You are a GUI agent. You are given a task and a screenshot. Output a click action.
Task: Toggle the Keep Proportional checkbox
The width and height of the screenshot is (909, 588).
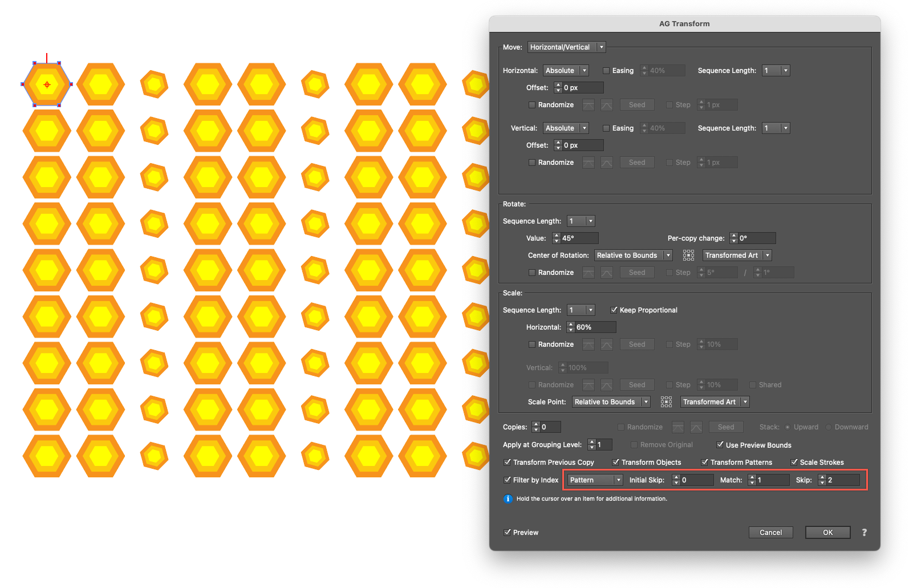pos(614,310)
